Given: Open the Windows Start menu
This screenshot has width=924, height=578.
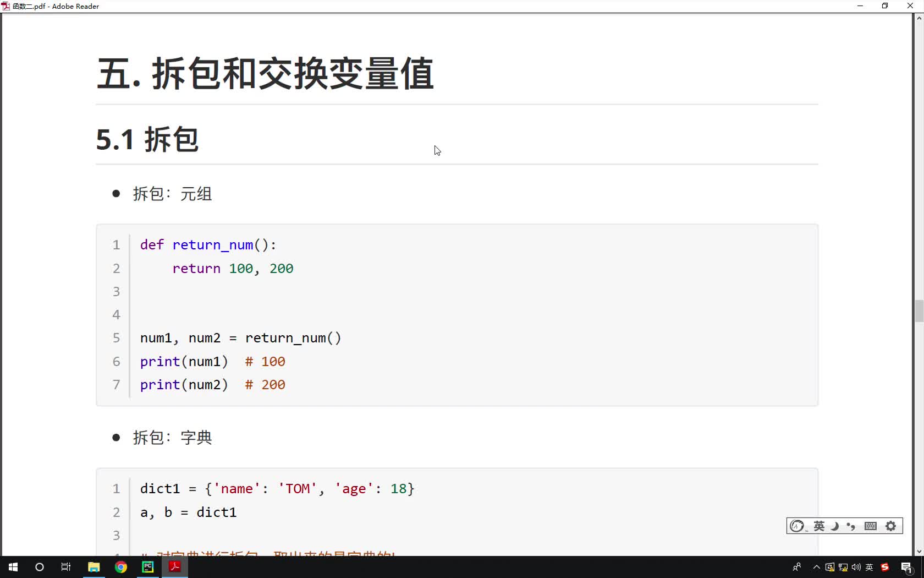Looking at the screenshot, I should 13,567.
